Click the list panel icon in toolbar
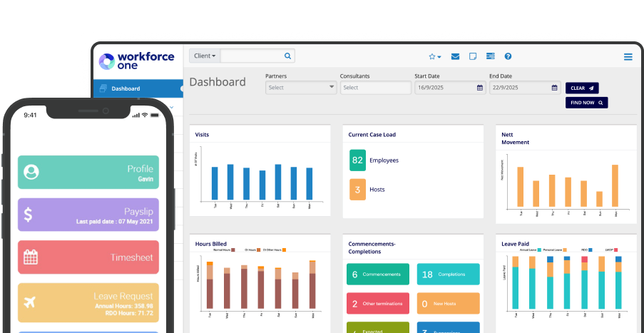Viewport: 644px width, 333px height. coord(490,56)
